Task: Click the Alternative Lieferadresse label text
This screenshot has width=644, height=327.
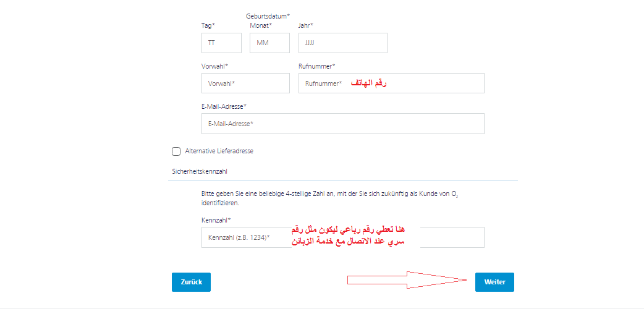Action: (219, 151)
